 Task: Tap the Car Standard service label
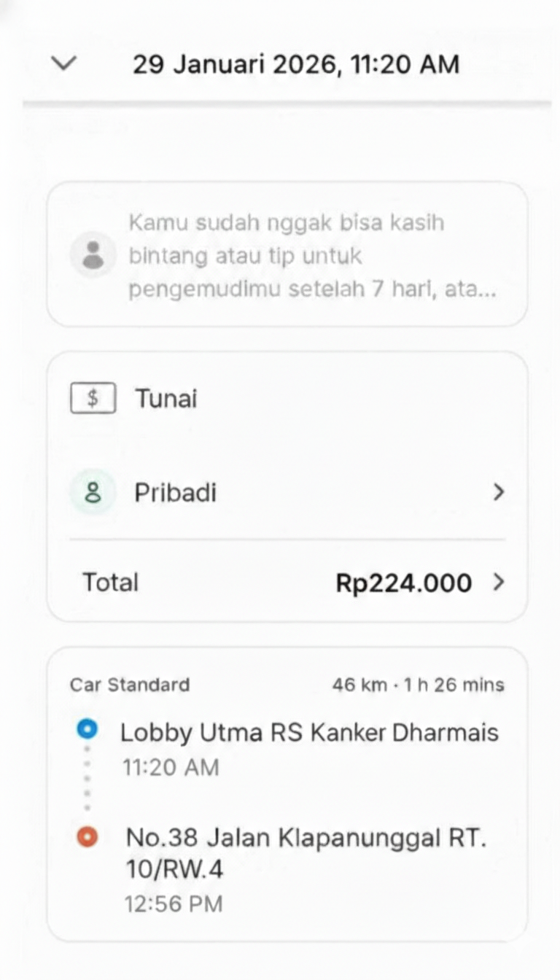(130, 685)
